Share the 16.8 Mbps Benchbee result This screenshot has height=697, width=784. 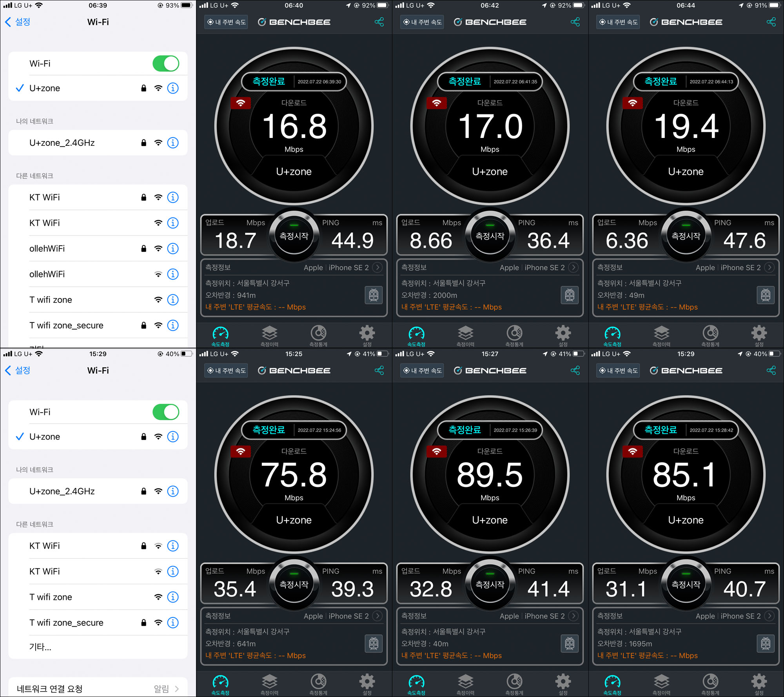coord(379,22)
